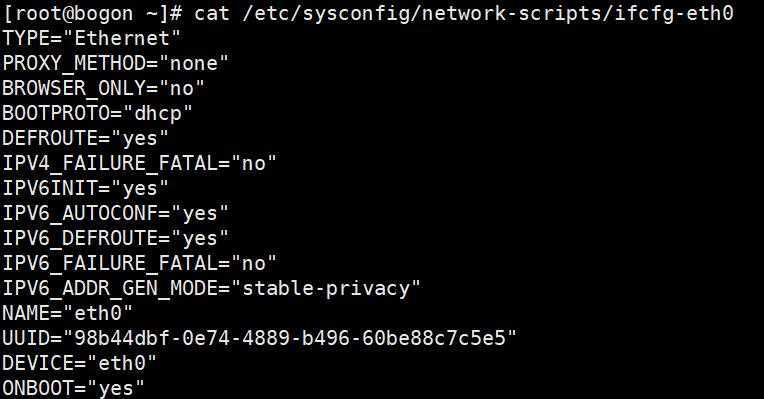Click the DEVICE="eth0" line

[x=79, y=363]
